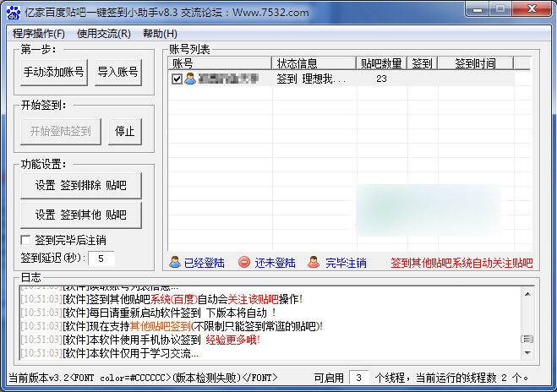Click the 导入账号 button
Image resolution: width=557 pixels, height=392 pixels.
point(117,73)
